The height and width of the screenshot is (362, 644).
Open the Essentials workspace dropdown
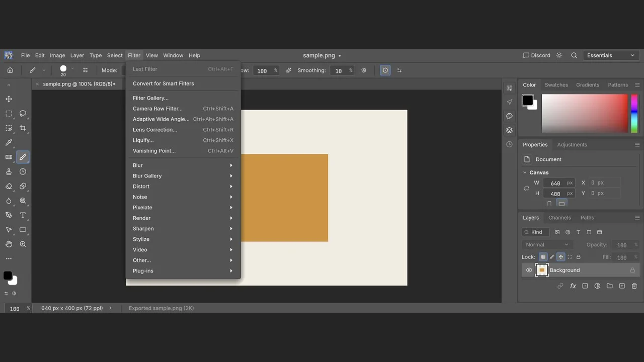click(x=611, y=55)
